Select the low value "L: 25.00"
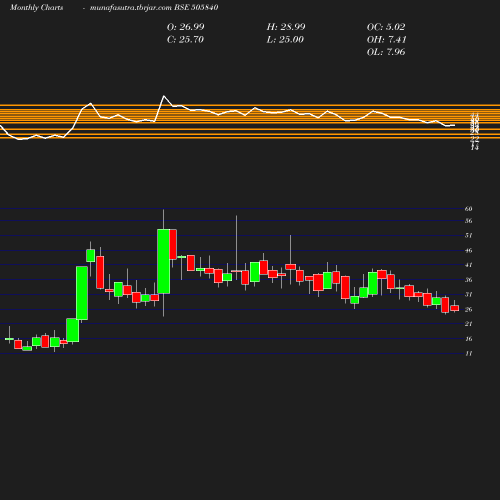 pyautogui.click(x=285, y=39)
